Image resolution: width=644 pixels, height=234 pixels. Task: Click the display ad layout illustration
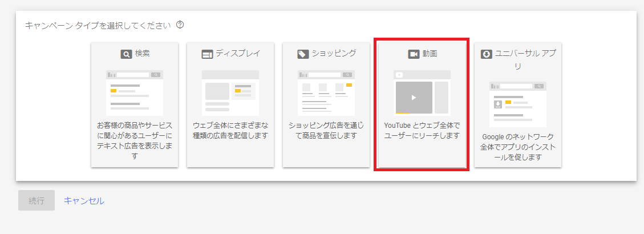[230, 93]
